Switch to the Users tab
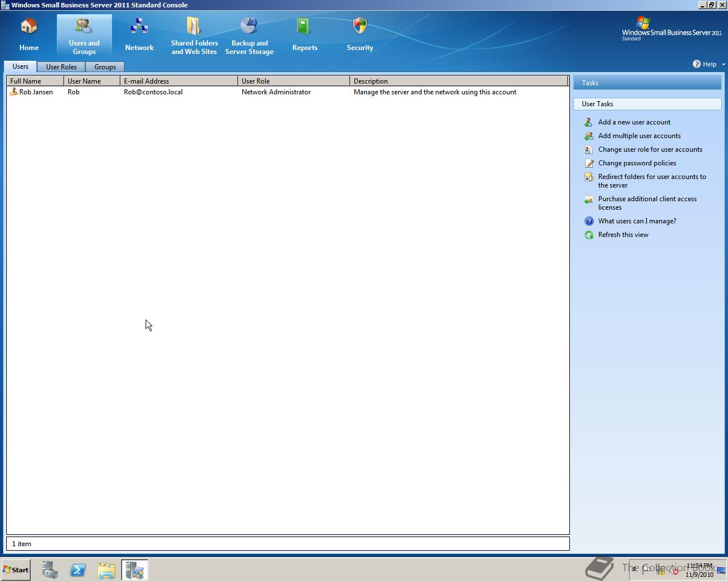Viewport: 728px width, 582px height. [x=20, y=66]
